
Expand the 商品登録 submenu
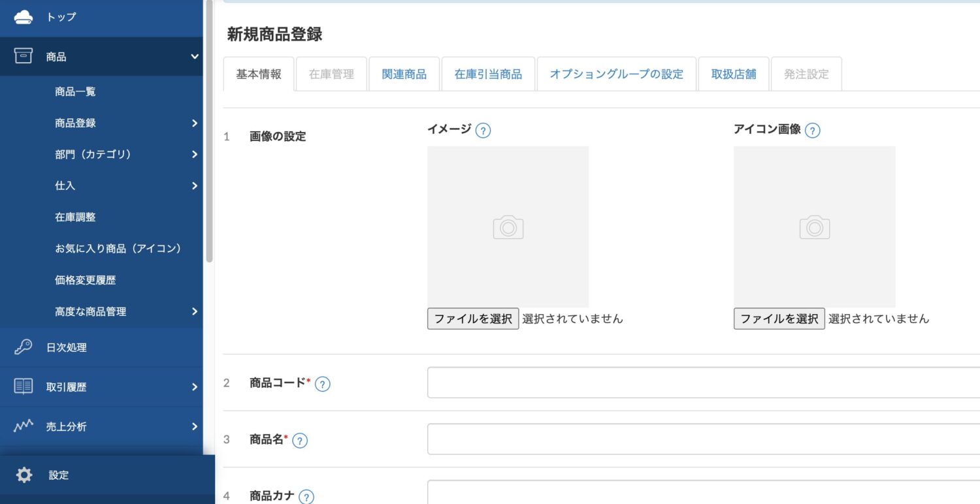point(194,123)
